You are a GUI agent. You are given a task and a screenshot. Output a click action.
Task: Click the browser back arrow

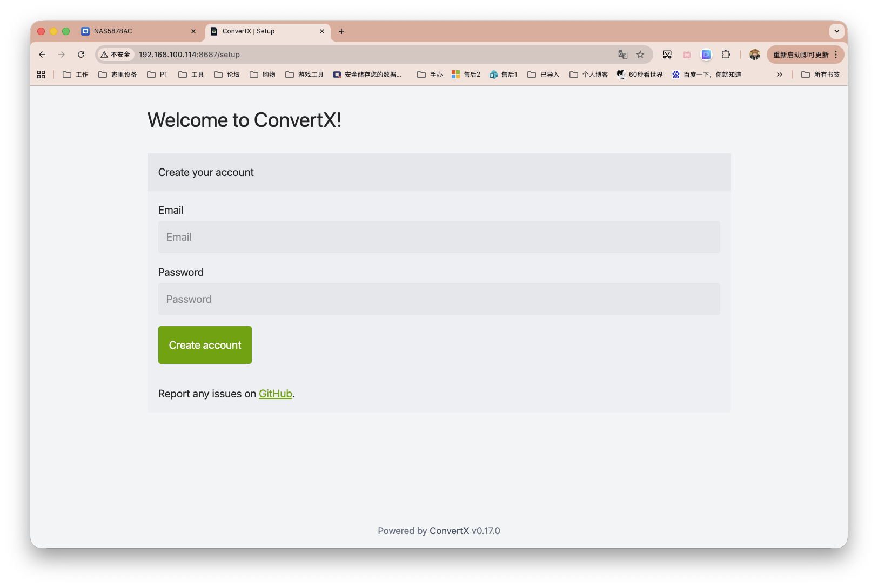tap(42, 55)
